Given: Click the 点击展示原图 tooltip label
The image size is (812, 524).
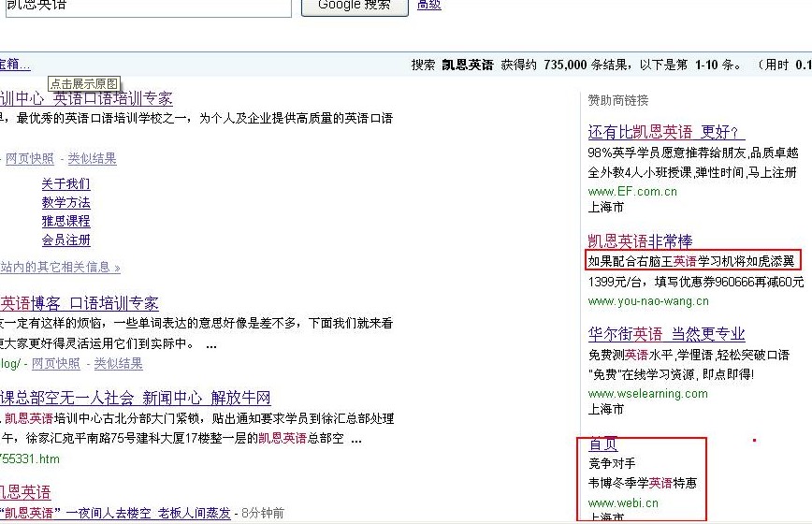Looking at the screenshot, I should click(x=84, y=83).
